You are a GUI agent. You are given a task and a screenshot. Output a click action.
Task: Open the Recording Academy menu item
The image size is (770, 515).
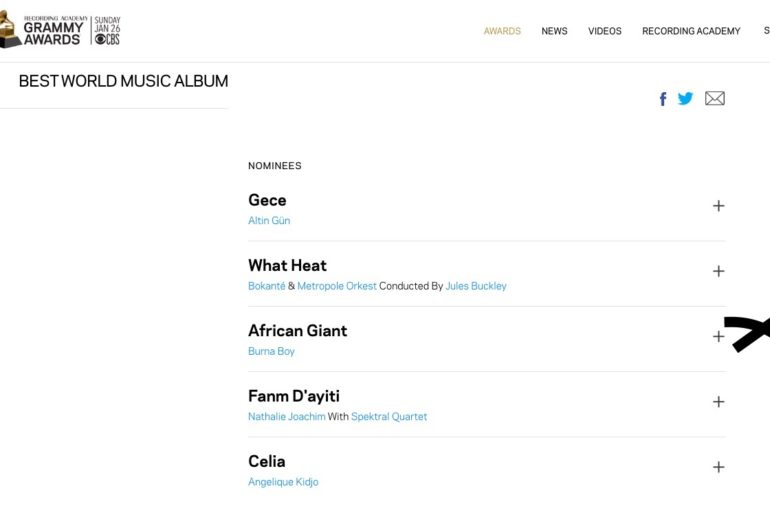point(691,31)
